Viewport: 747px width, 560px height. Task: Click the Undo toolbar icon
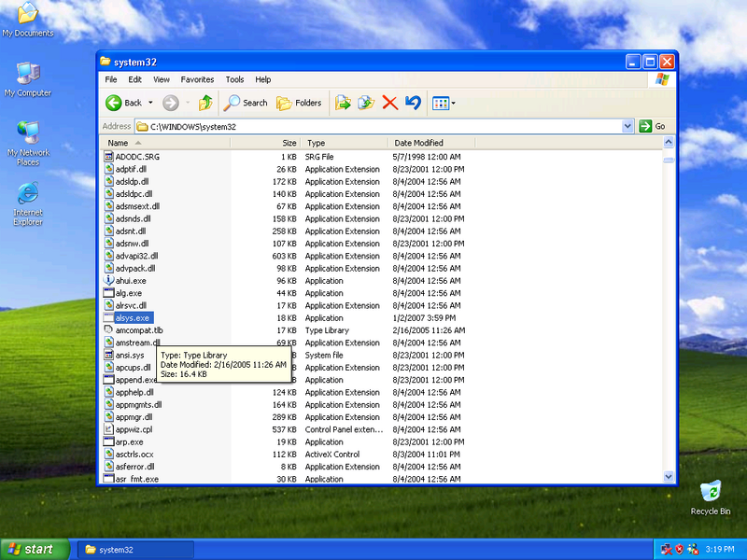[x=413, y=103]
